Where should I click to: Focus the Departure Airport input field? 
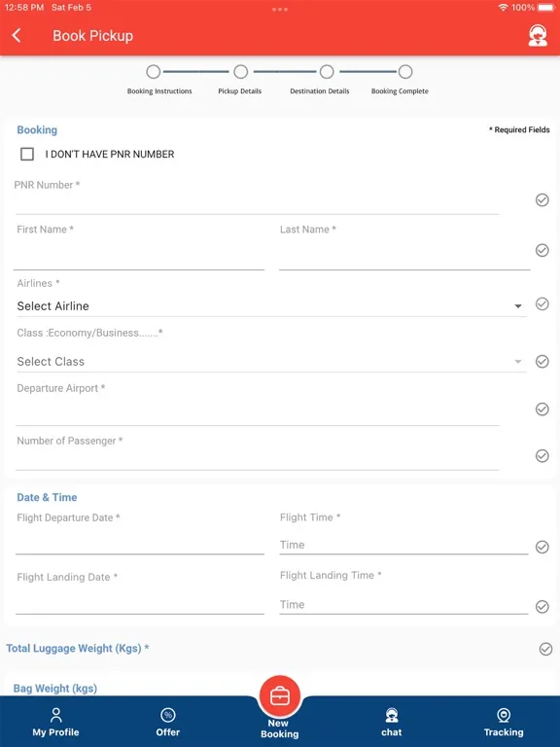coord(257,411)
